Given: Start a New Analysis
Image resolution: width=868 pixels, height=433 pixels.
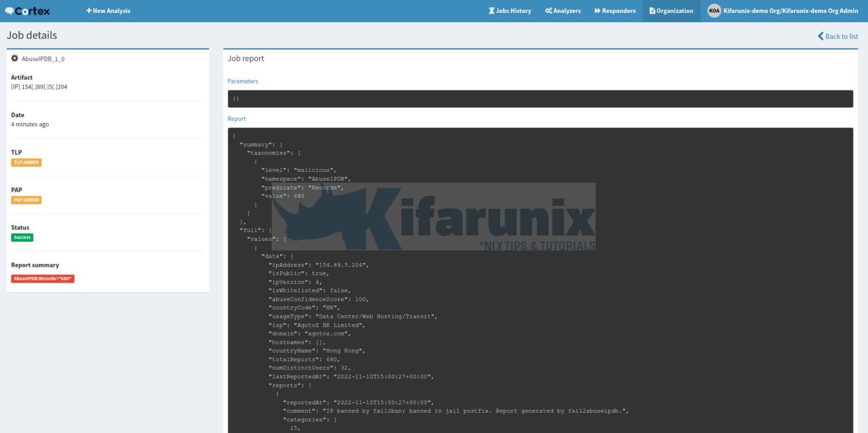Looking at the screenshot, I should click(x=108, y=10).
